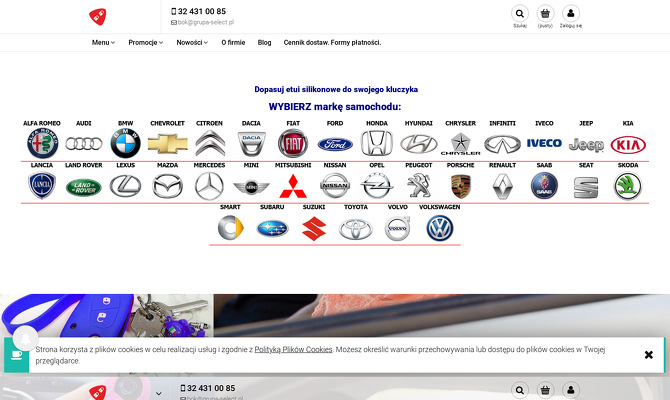Select the Audi four-rings logo
Image resolution: width=670 pixels, height=400 pixels.
tap(84, 144)
